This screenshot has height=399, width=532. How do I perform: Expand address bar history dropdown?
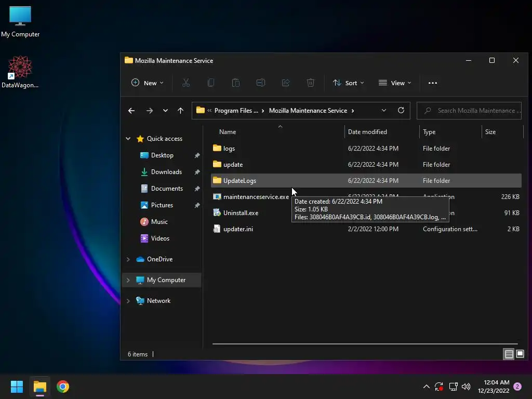pos(384,110)
